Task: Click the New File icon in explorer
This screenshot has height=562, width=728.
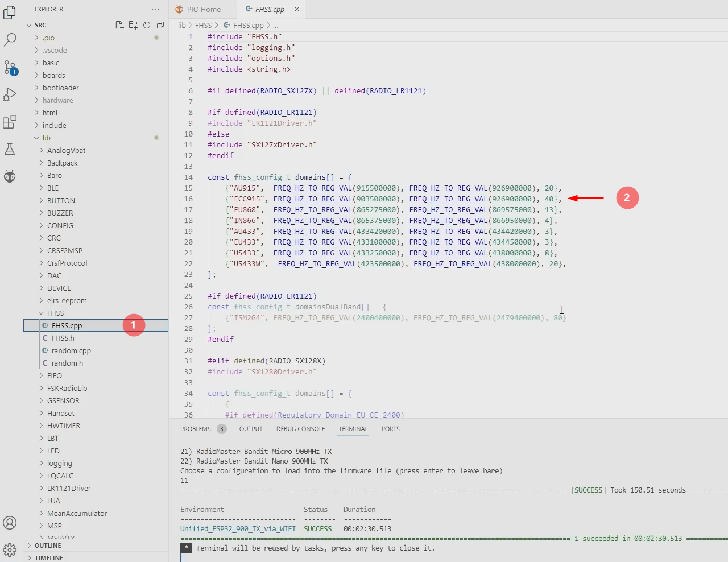Action: coord(119,25)
